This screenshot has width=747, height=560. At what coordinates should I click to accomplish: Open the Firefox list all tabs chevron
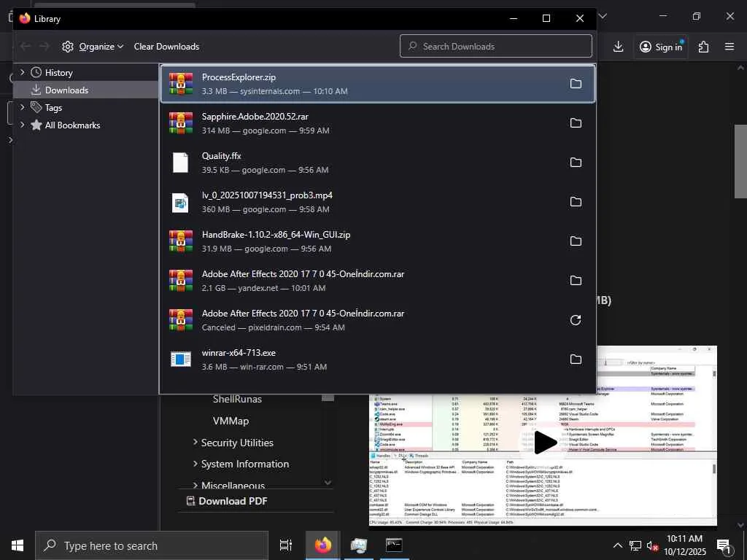(603, 16)
